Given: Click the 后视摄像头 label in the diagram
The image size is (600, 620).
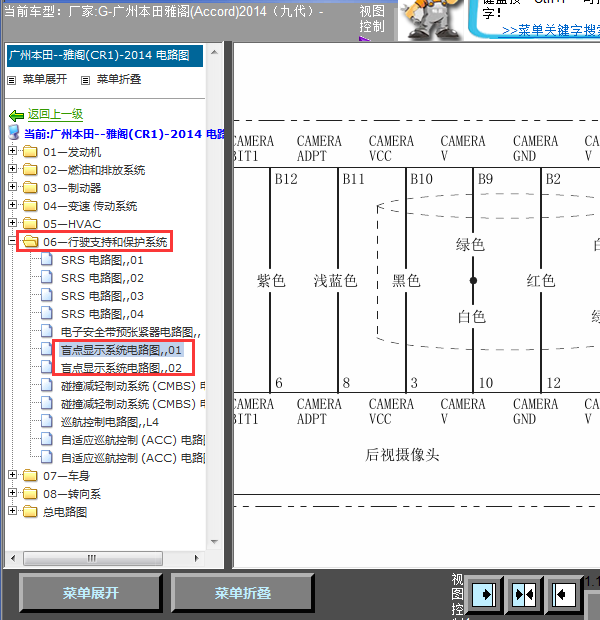Looking at the screenshot, I should pos(402,455).
